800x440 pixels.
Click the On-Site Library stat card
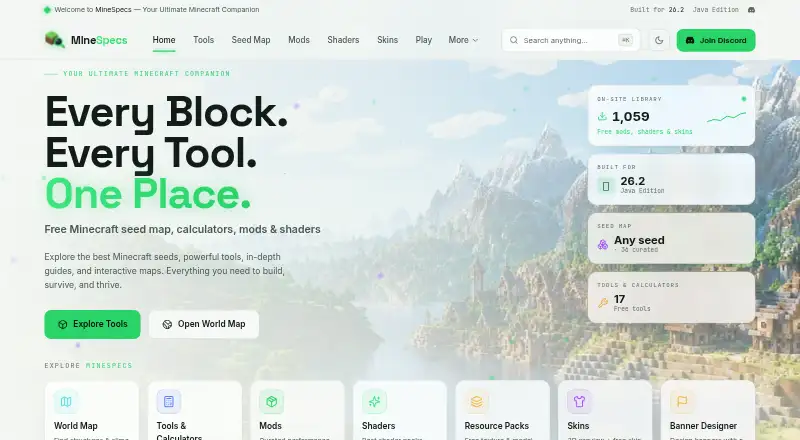click(671, 116)
